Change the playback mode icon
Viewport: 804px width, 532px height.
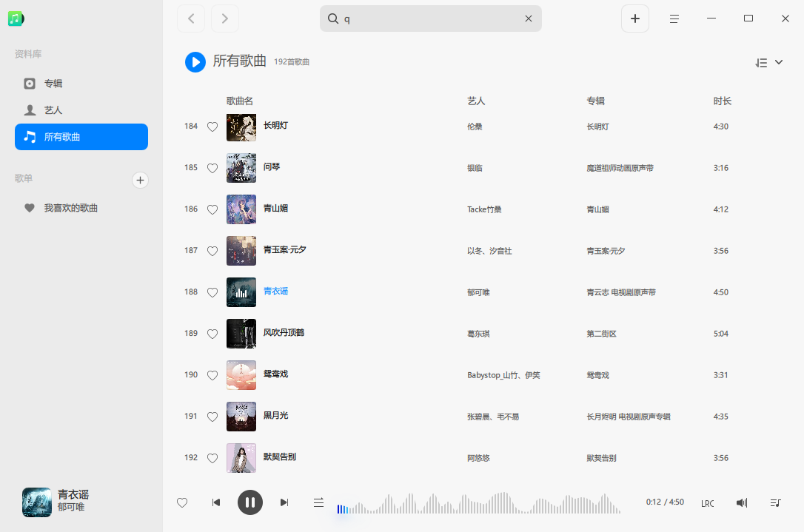click(x=318, y=503)
